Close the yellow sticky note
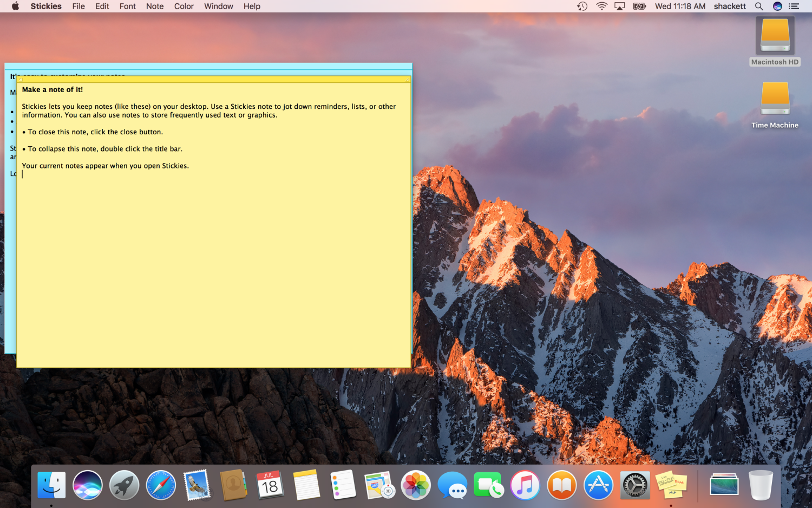The image size is (812, 508). click(x=21, y=79)
